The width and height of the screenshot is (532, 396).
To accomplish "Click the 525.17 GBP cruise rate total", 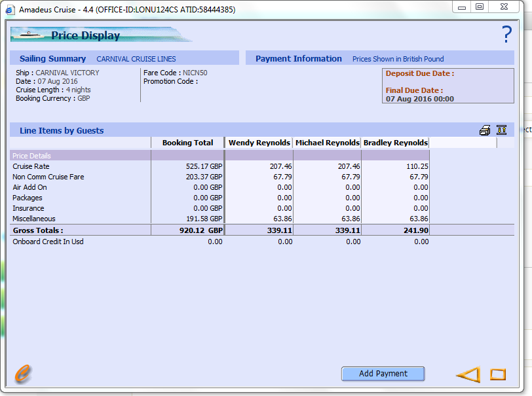I will tap(204, 166).
